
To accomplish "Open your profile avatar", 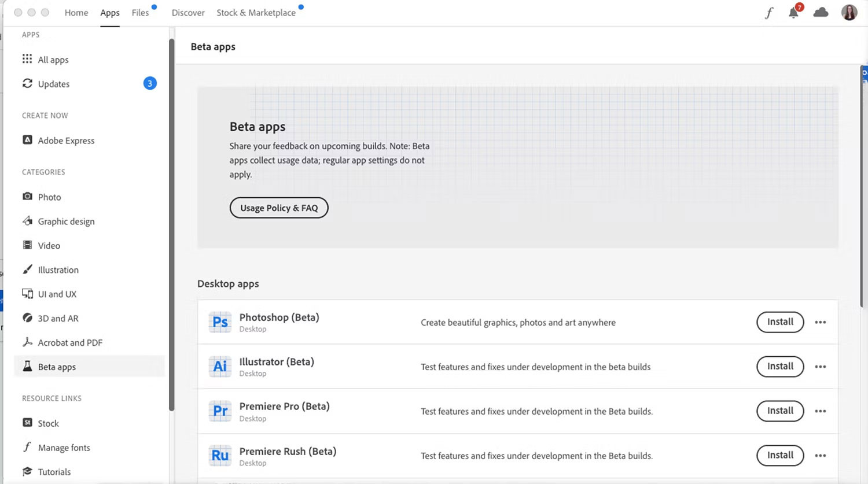I will [848, 12].
